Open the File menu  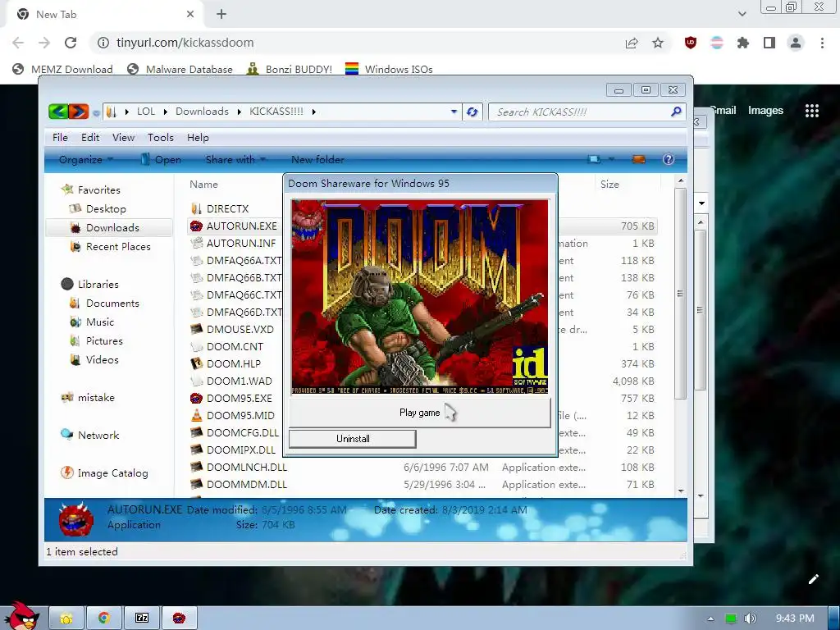tap(60, 138)
